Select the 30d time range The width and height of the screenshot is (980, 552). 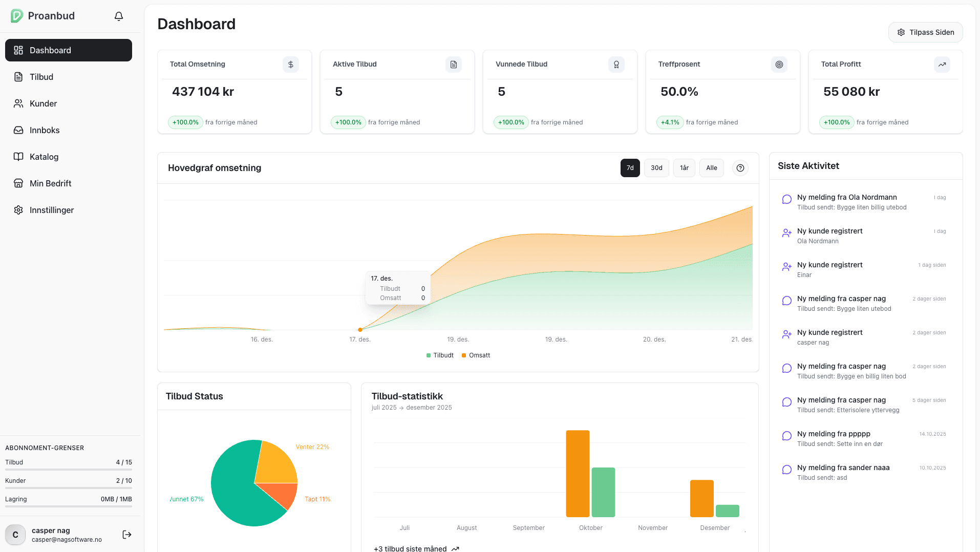click(x=656, y=167)
